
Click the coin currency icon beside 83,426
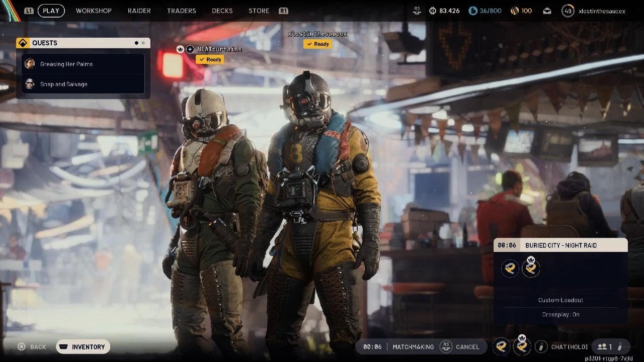(432, 11)
